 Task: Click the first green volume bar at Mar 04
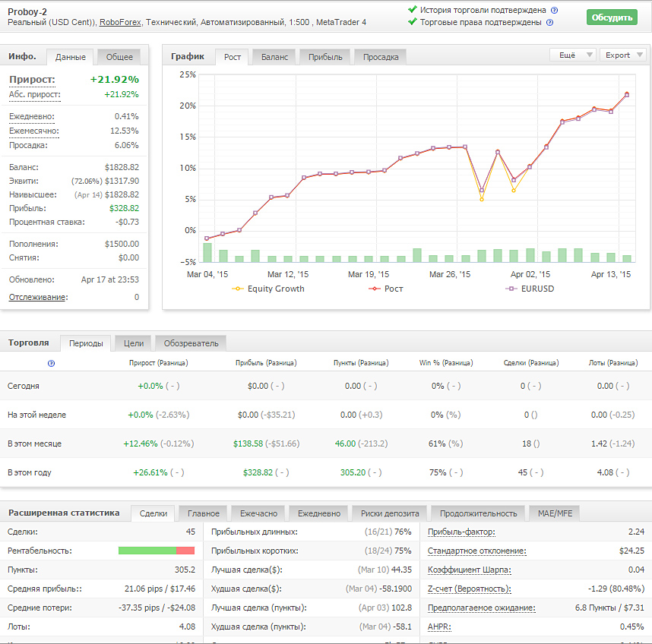[207, 253]
